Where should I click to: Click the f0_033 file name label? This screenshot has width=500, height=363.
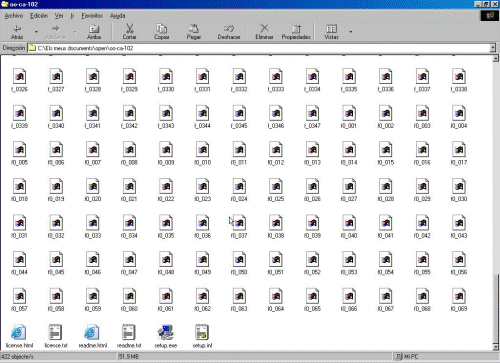click(x=93, y=236)
